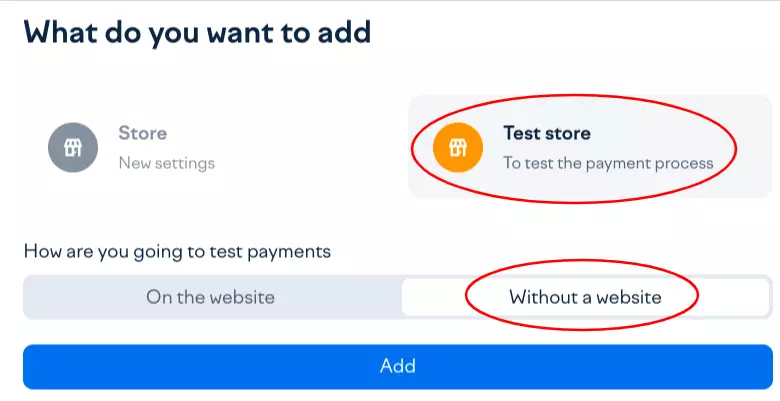
Task: Select the Test store option card
Action: (x=590, y=147)
